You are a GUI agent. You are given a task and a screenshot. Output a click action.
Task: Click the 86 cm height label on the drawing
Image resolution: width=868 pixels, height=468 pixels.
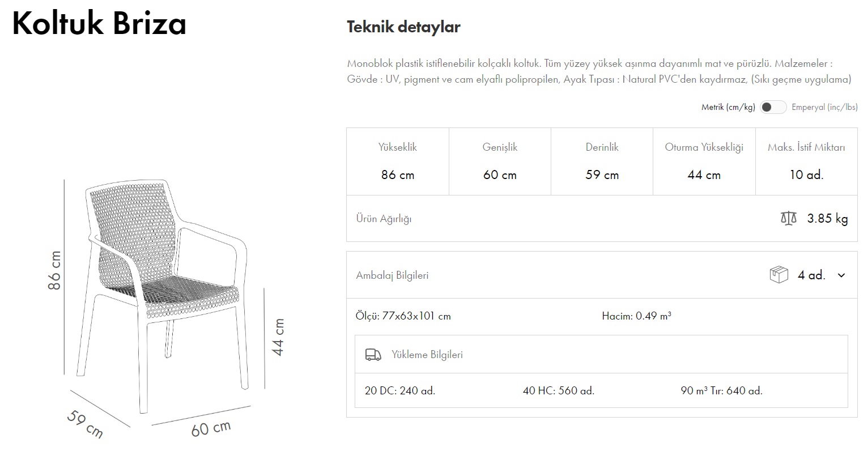pos(54,270)
